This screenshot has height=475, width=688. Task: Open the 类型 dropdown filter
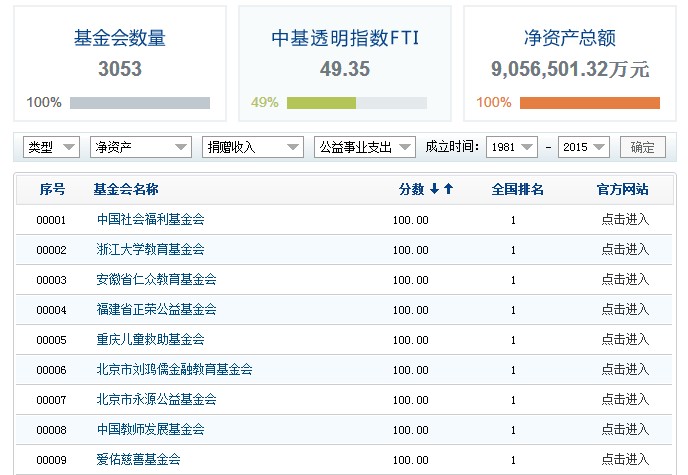[x=51, y=147]
